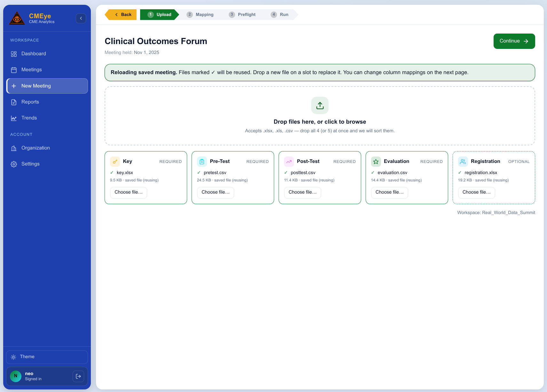
Task: Click the Organization building icon
Action: [14, 148]
